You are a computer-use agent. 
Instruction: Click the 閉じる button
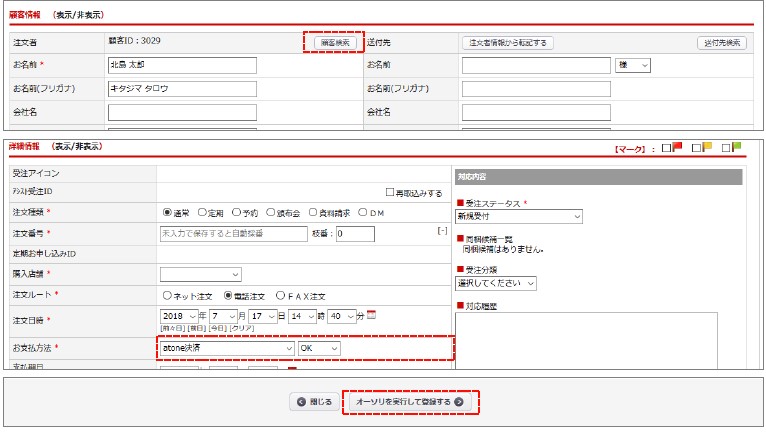pyautogui.click(x=314, y=401)
